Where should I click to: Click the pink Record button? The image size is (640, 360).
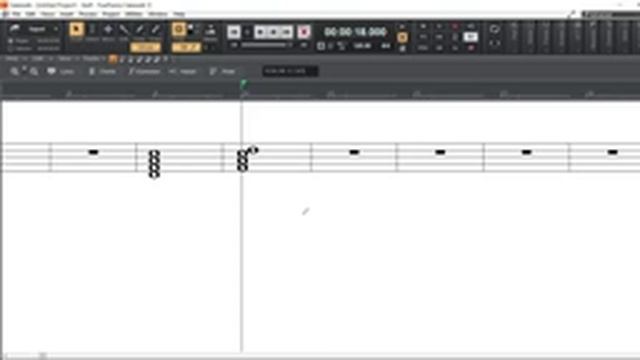tap(304, 32)
